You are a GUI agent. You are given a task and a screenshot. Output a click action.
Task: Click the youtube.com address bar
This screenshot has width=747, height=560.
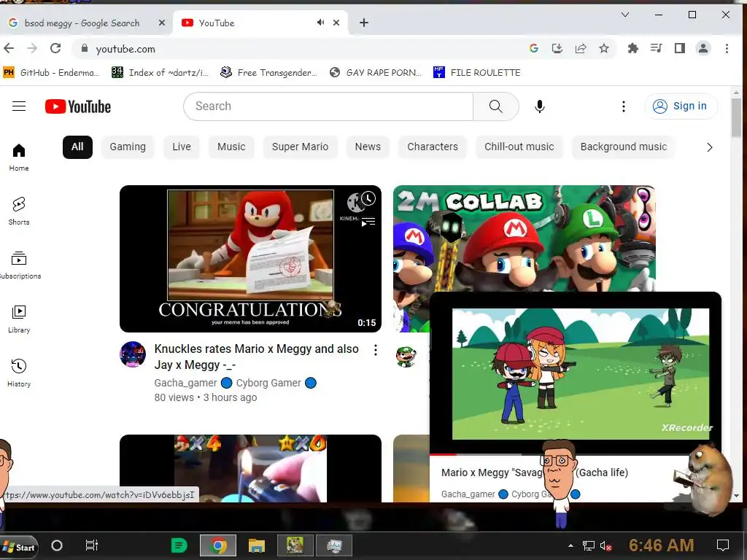click(x=305, y=49)
